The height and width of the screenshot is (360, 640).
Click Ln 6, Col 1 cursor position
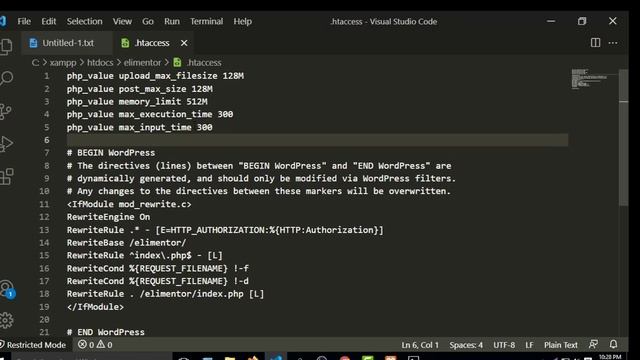click(420, 345)
